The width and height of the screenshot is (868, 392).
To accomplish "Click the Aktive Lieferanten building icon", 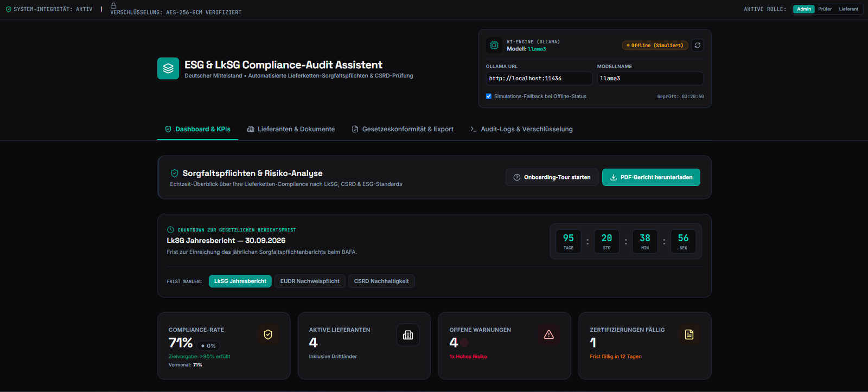I will click(408, 335).
